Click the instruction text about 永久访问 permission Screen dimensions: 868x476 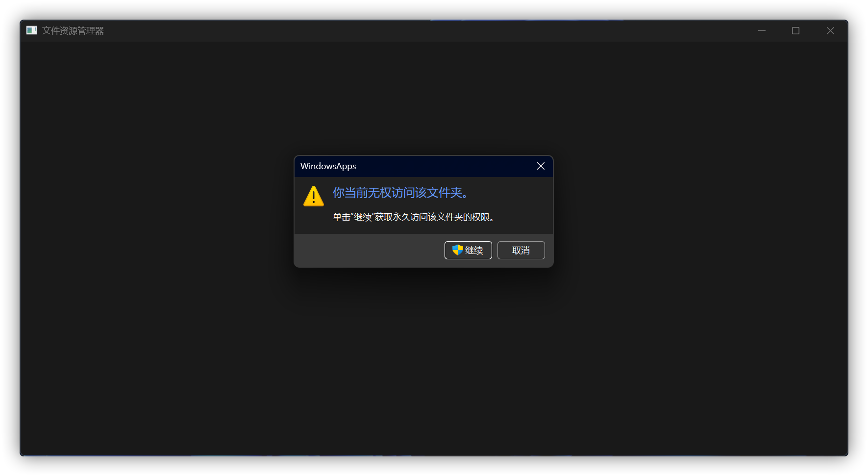pos(413,217)
